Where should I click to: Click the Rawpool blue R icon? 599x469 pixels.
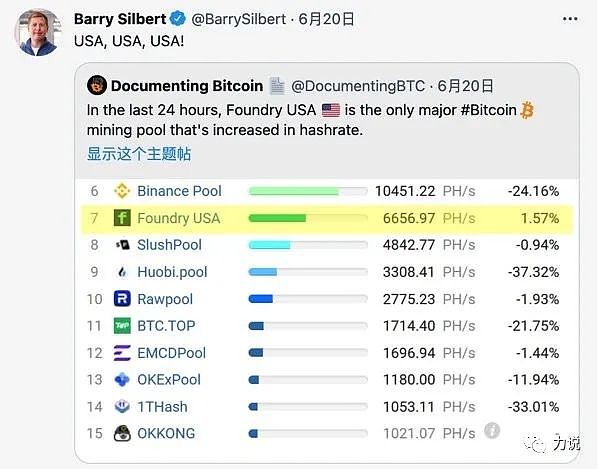point(122,299)
